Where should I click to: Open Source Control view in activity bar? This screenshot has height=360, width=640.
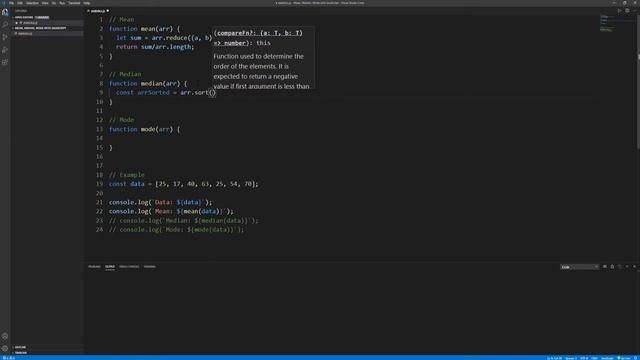(x=5, y=37)
